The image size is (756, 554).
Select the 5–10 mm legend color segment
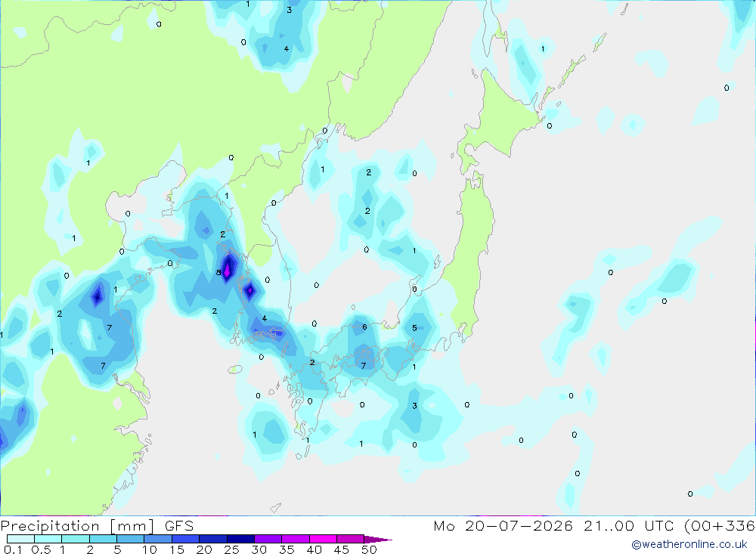coord(131,539)
